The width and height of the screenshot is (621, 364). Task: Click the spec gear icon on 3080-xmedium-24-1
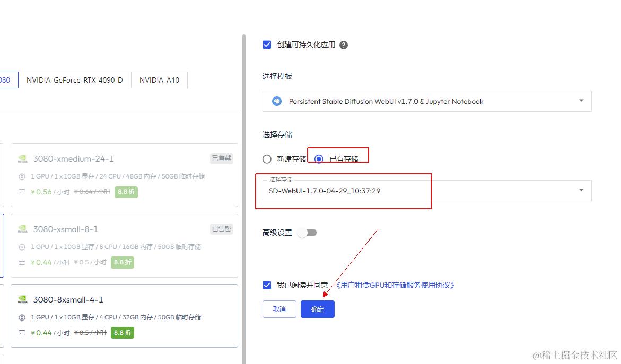pyautogui.click(x=22, y=176)
